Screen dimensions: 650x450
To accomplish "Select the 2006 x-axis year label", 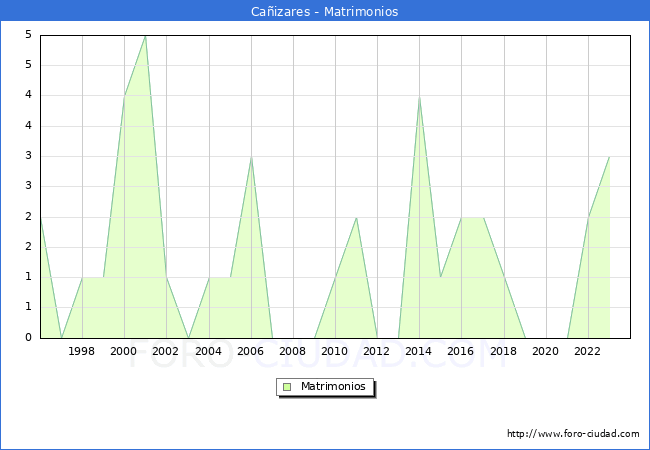I will [x=250, y=351].
